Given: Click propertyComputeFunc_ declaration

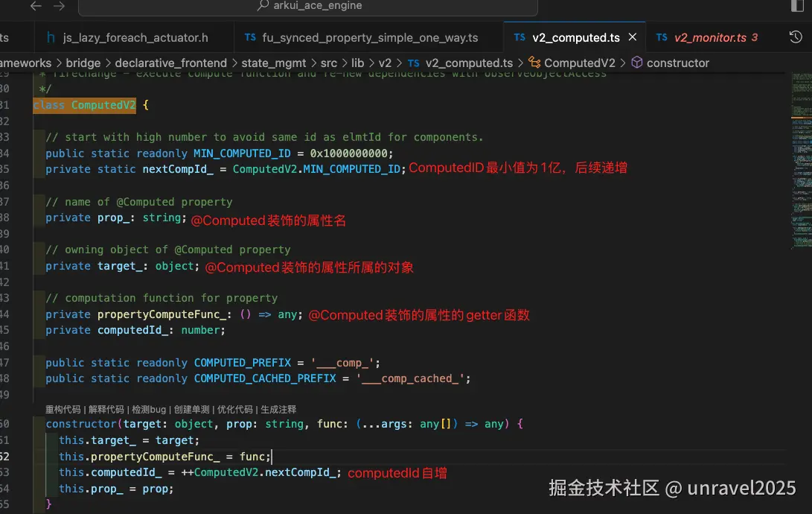Looking at the screenshot, I should coord(162,314).
